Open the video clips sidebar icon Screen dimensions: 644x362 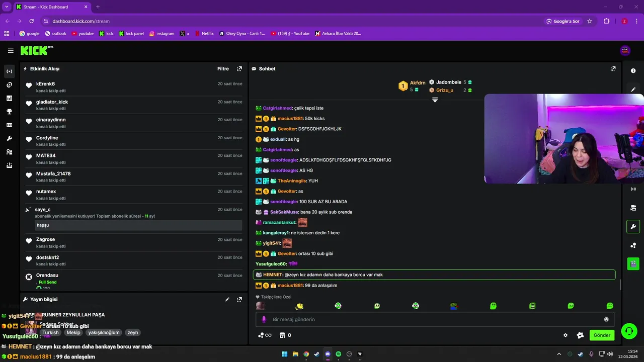click(x=9, y=125)
